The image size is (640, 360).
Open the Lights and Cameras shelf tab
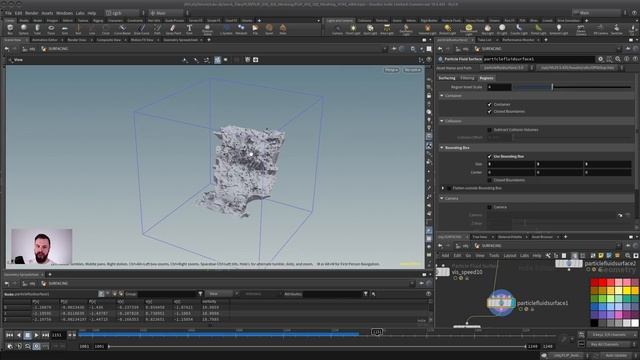[x=339, y=20]
